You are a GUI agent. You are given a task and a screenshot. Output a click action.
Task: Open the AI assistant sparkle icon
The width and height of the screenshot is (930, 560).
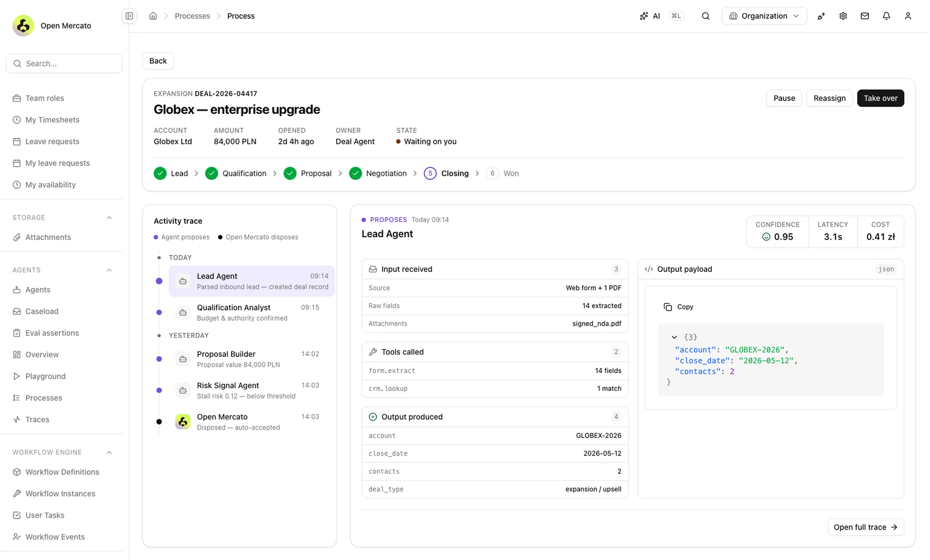click(644, 16)
